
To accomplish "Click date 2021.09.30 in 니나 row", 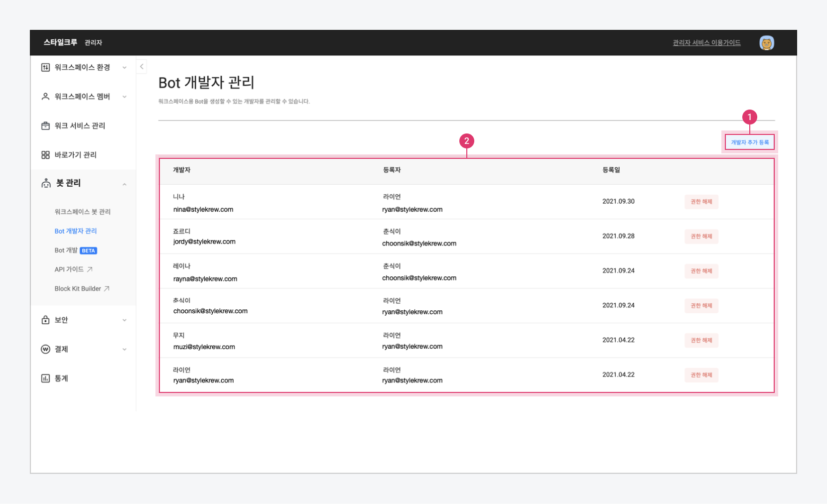I will coord(618,202).
